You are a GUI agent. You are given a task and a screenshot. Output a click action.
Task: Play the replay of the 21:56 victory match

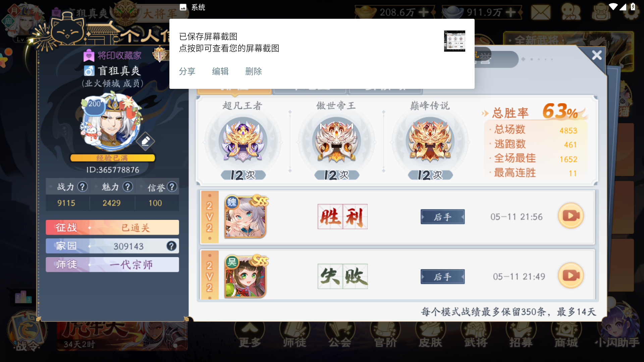click(x=571, y=216)
